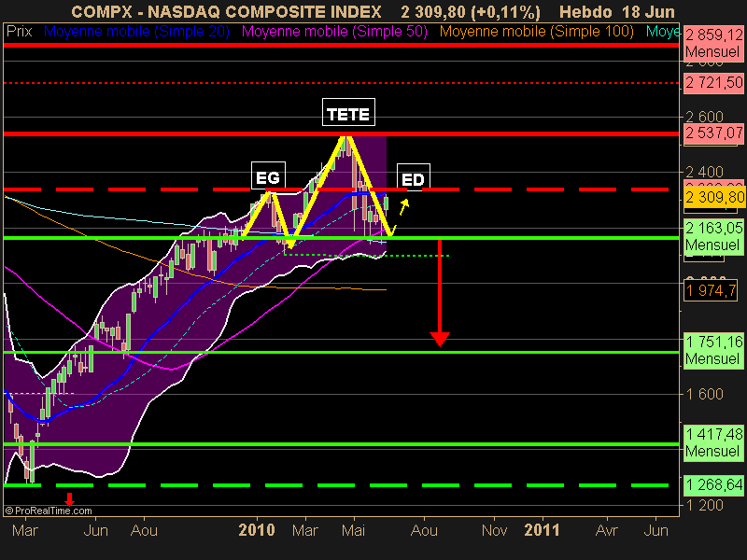Click the 18 Jun date in the header
The height and width of the screenshot is (560, 747).
pos(648,11)
